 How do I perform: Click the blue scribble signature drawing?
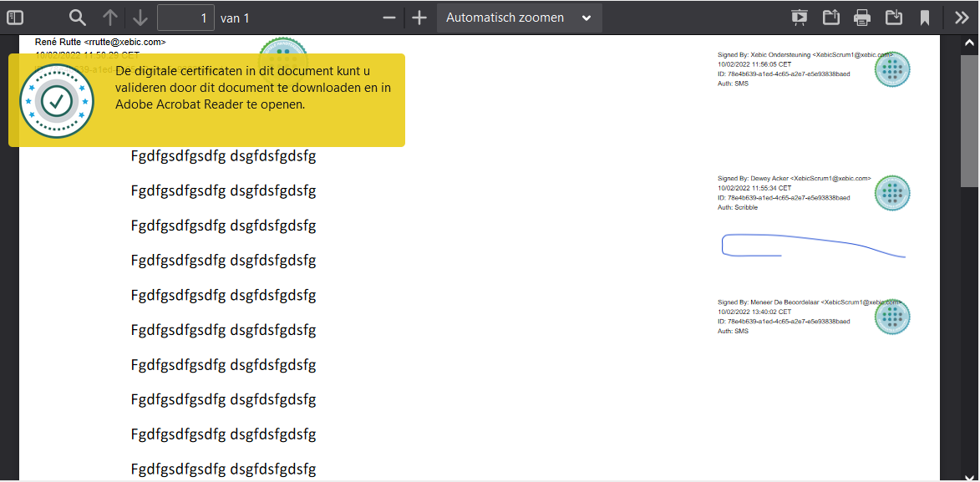(x=813, y=246)
